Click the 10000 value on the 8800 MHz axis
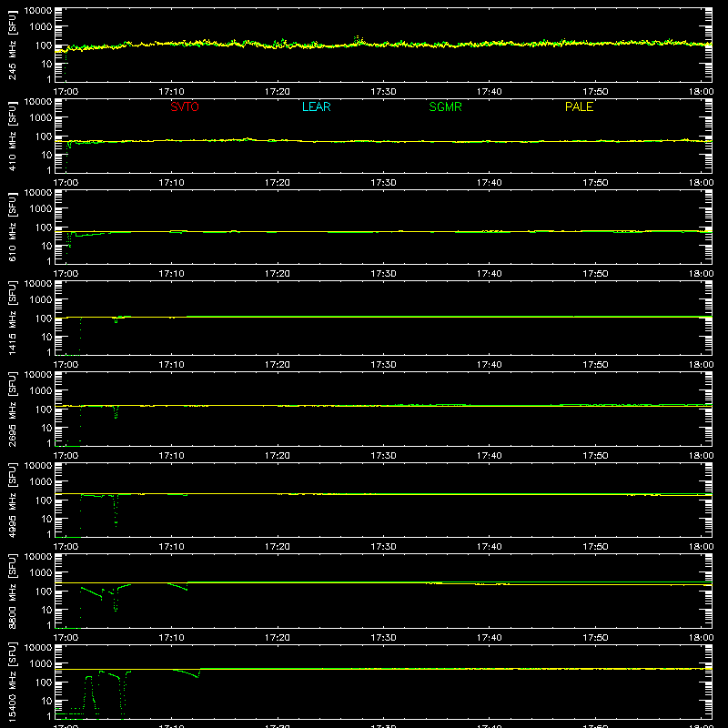 (x=38, y=557)
